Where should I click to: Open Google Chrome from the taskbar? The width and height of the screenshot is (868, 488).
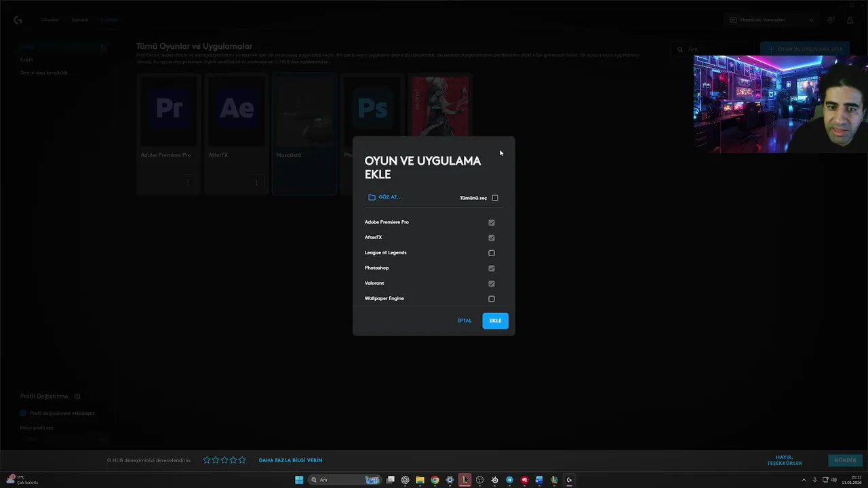click(435, 480)
